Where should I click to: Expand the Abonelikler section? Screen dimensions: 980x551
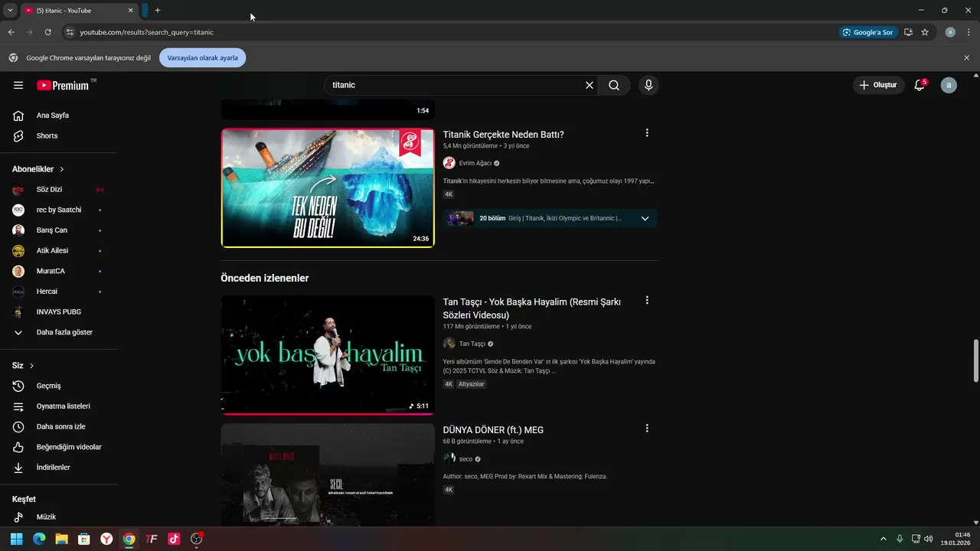tap(38, 169)
